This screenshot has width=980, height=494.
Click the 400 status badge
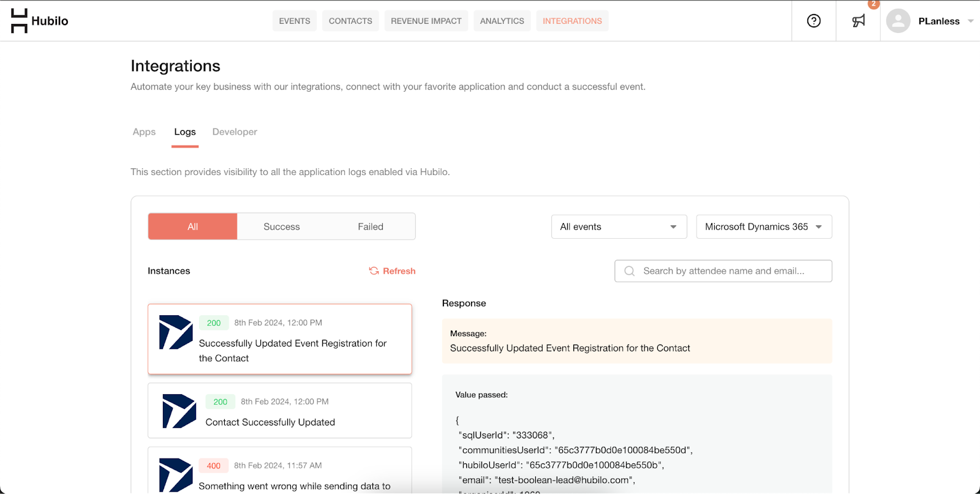coord(214,465)
